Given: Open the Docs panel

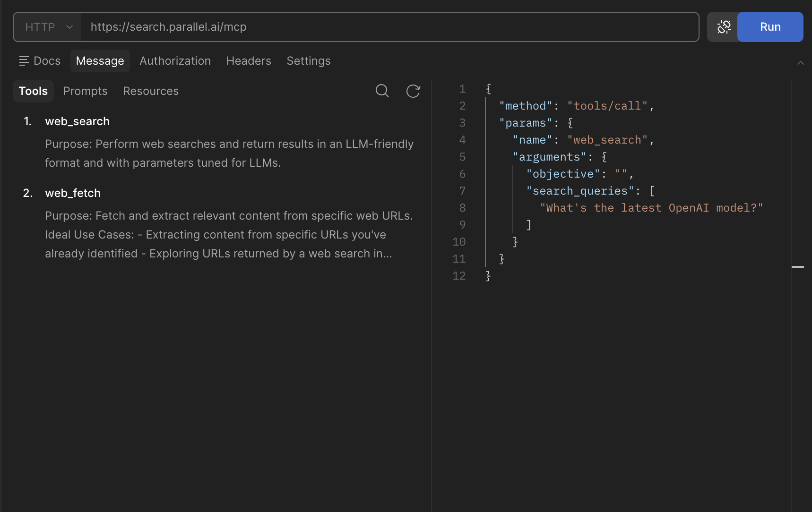Looking at the screenshot, I should [x=40, y=61].
